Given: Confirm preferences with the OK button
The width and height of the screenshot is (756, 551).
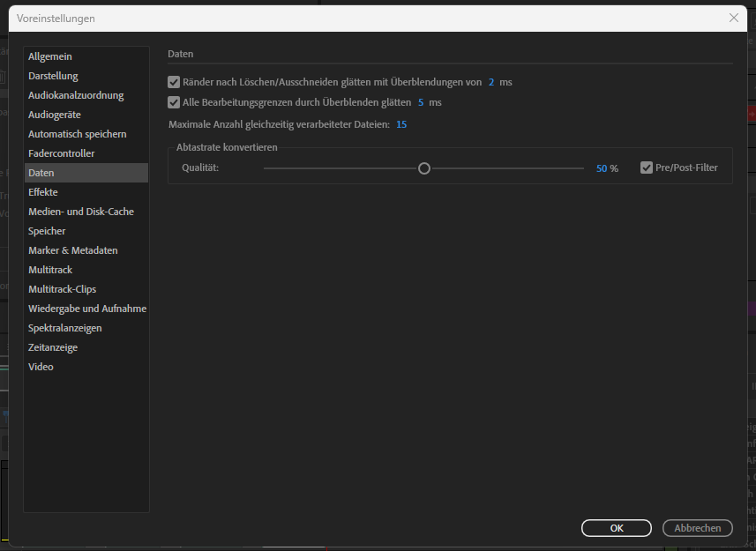Looking at the screenshot, I should point(616,527).
